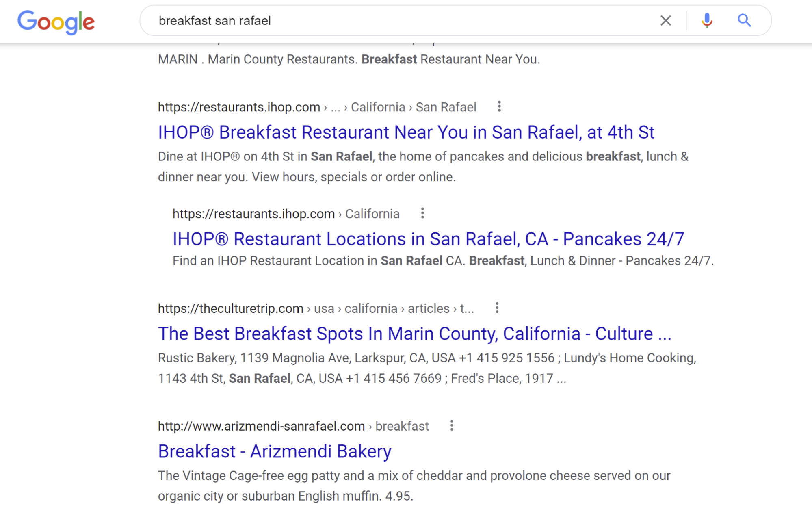This screenshot has height=516, width=812.
Task: Click the arizmendi-sanrafael.com breadcrumb URL
Action: [293, 426]
